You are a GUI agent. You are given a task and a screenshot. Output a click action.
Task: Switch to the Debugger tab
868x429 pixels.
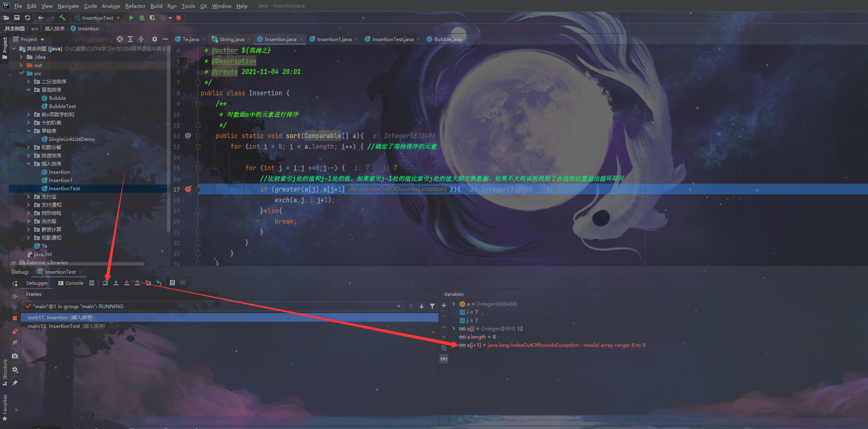[37, 283]
